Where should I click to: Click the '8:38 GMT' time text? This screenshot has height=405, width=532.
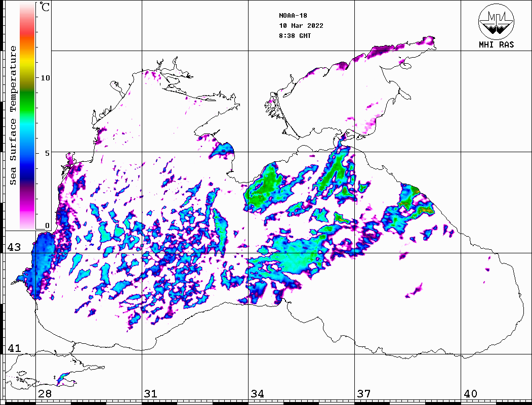click(295, 36)
